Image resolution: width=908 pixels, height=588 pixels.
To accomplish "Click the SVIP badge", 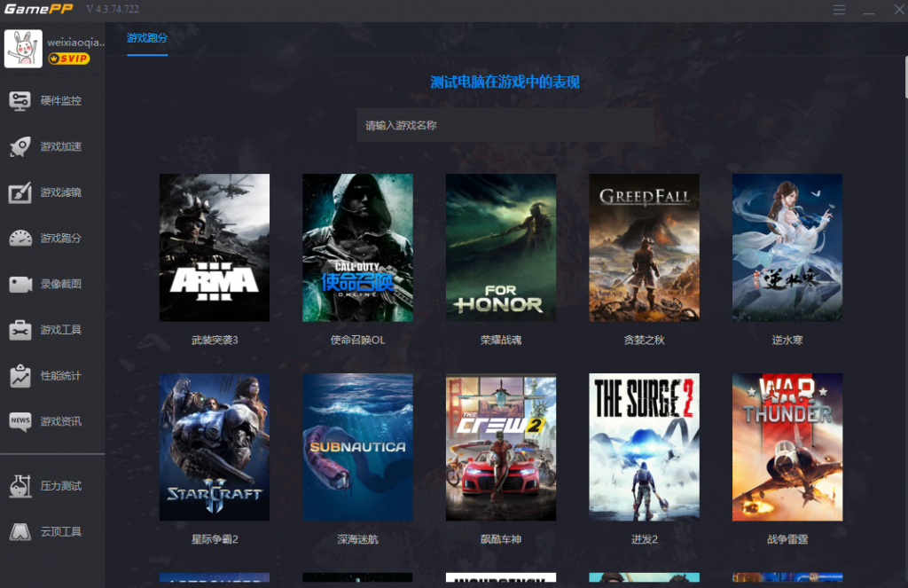I will tap(68, 59).
